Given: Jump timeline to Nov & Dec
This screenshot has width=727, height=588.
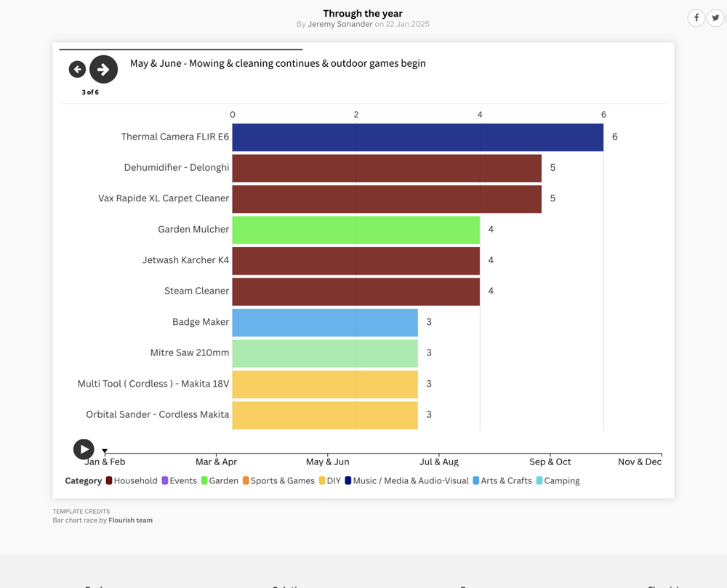Looking at the screenshot, I should click(x=640, y=462).
